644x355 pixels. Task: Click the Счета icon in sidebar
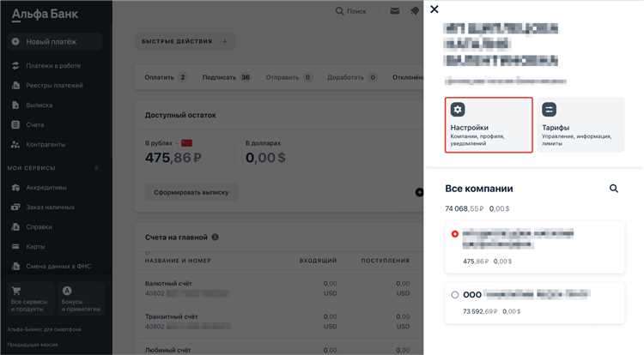[15, 124]
